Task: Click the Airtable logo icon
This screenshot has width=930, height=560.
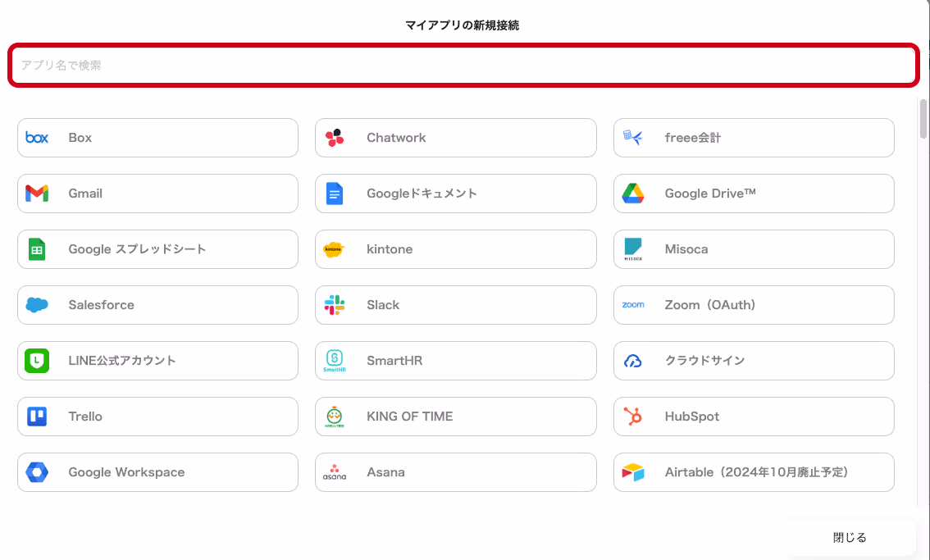Action: pos(633,472)
